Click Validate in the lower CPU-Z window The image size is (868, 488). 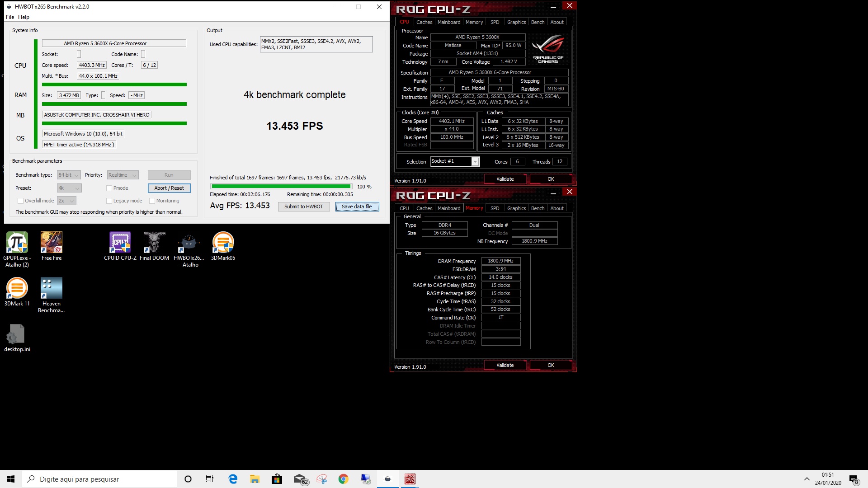click(x=505, y=365)
